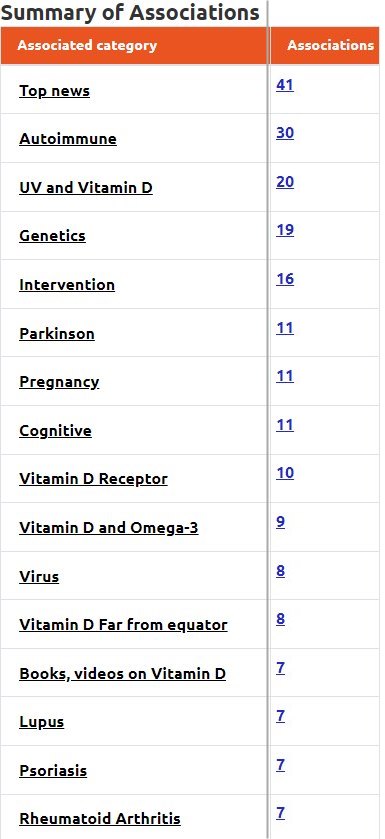The image size is (385, 839).
Task: Select the Psoriasis category link
Action: pos(53,771)
